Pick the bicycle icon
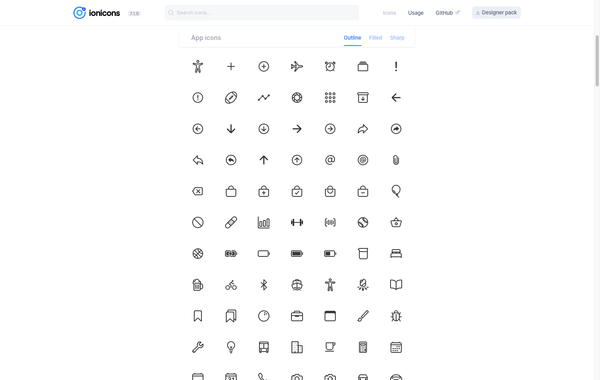This screenshot has width=600, height=380. (x=231, y=285)
